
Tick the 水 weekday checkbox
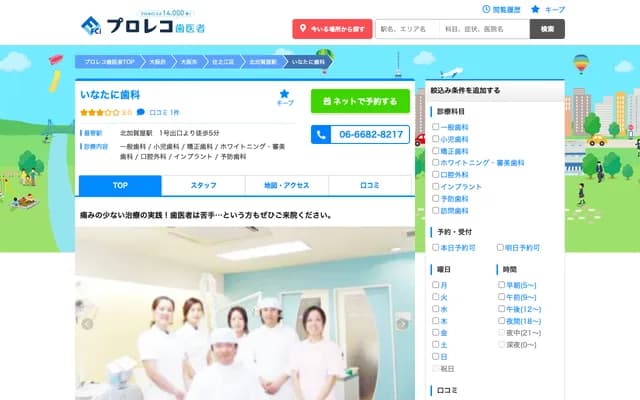tap(436, 309)
